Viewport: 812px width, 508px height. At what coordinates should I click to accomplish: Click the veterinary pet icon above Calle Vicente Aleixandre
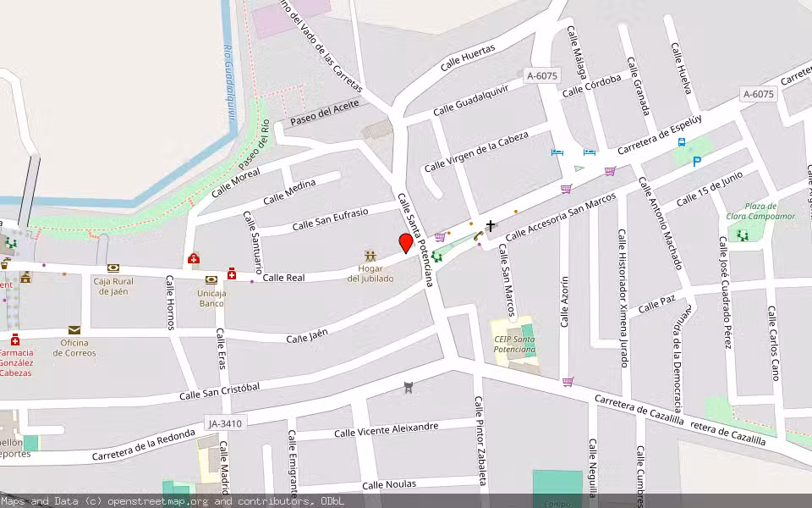[408, 387]
